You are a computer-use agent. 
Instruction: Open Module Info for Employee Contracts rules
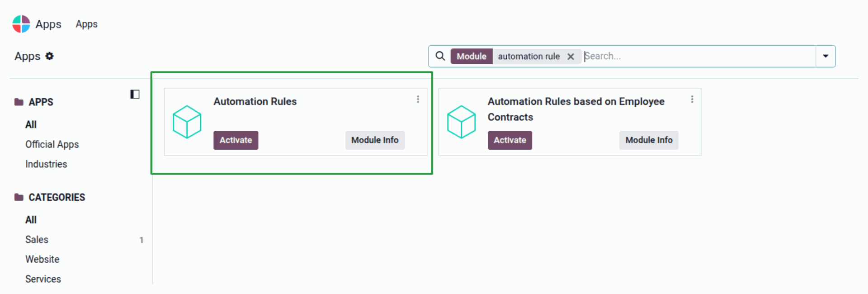coord(649,140)
